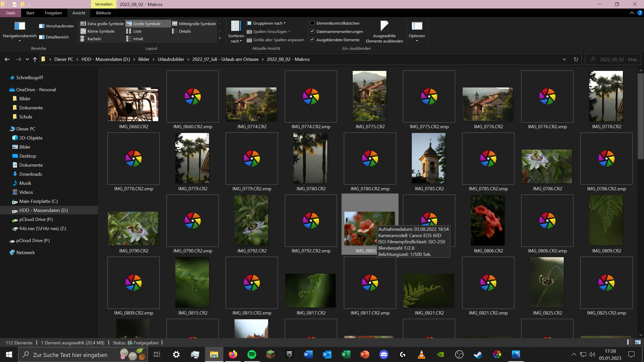The image size is (644, 362).
Task: Open the Optionen icon
Action: pyautogui.click(x=417, y=26)
